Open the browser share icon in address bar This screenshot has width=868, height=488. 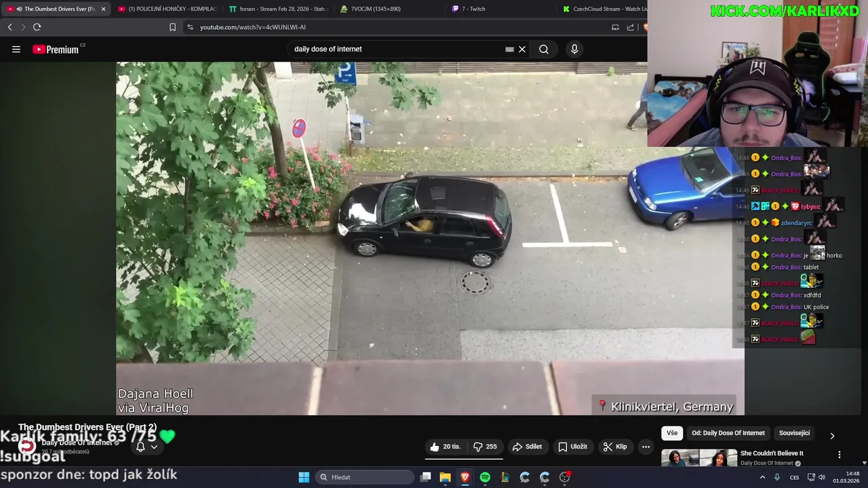630,27
